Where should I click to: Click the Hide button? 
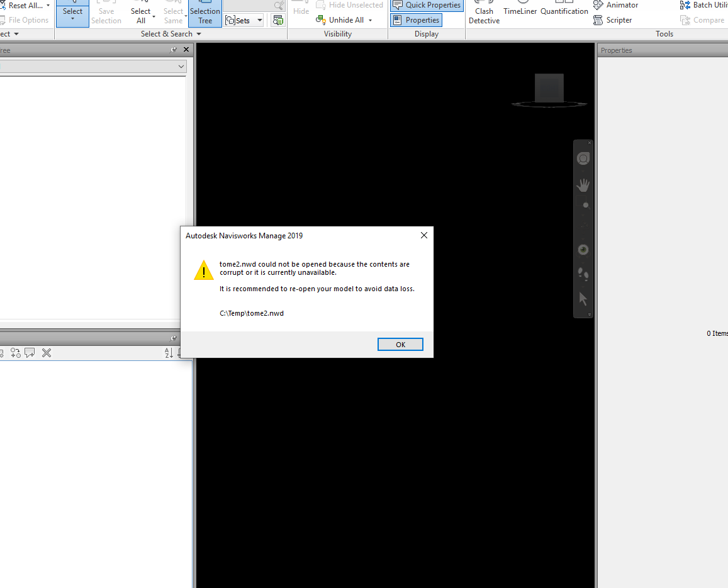[x=301, y=9]
